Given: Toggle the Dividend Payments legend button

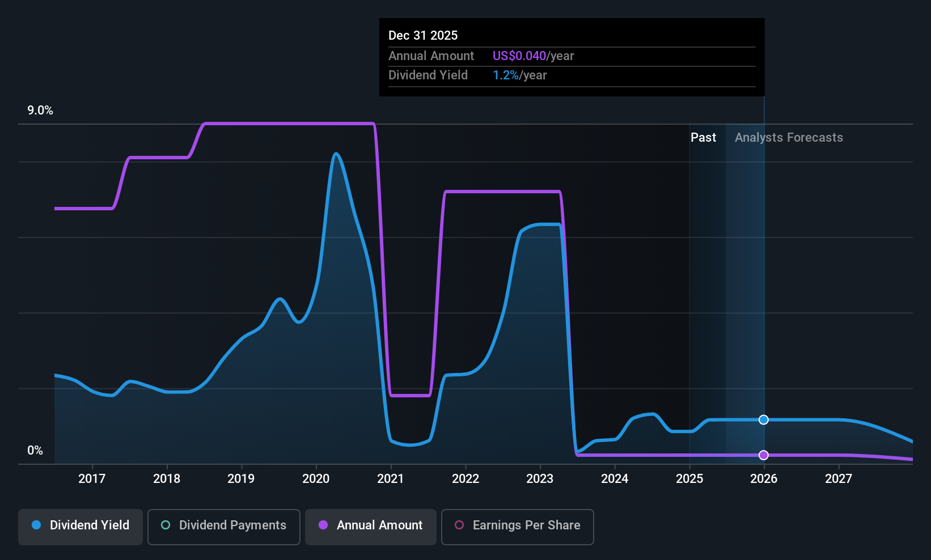Looking at the screenshot, I should 224,527.
